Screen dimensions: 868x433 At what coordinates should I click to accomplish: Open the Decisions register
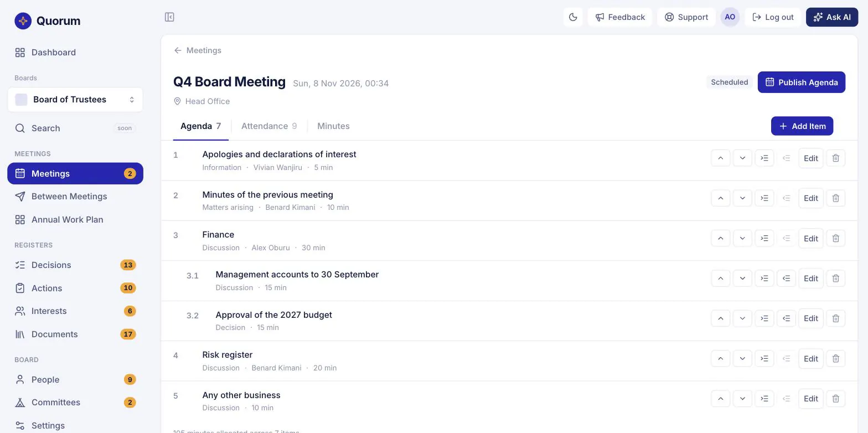(x=75, y=265)
